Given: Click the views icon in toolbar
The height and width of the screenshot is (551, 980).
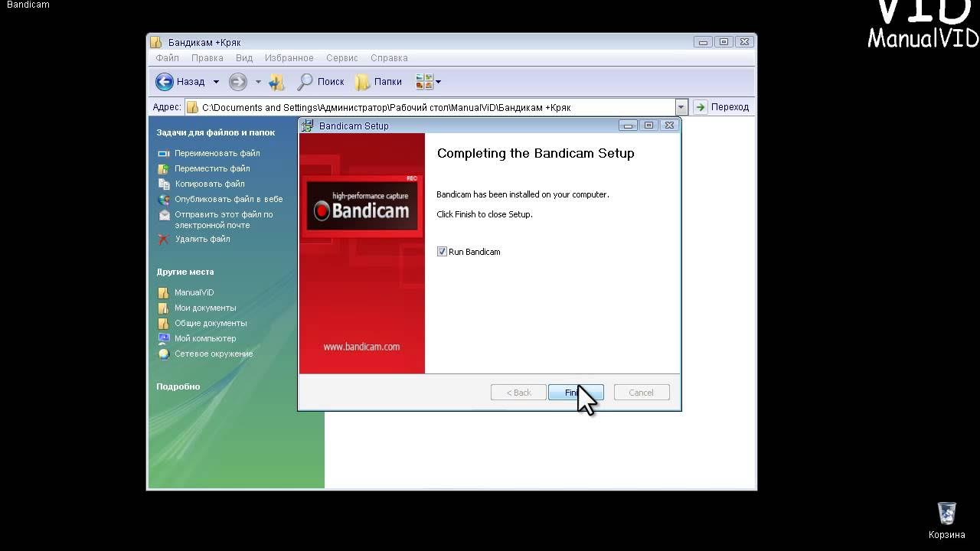Looking at the screenshot, I should [424, 82].
